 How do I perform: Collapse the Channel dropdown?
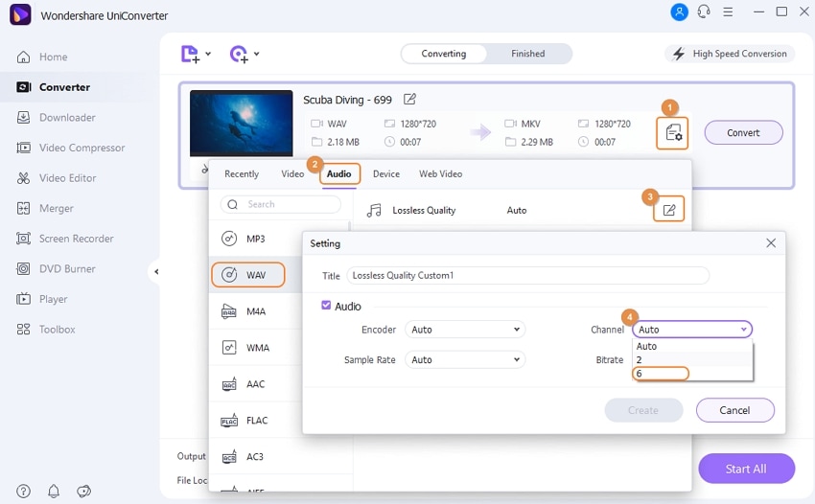[x=692, y=330]
